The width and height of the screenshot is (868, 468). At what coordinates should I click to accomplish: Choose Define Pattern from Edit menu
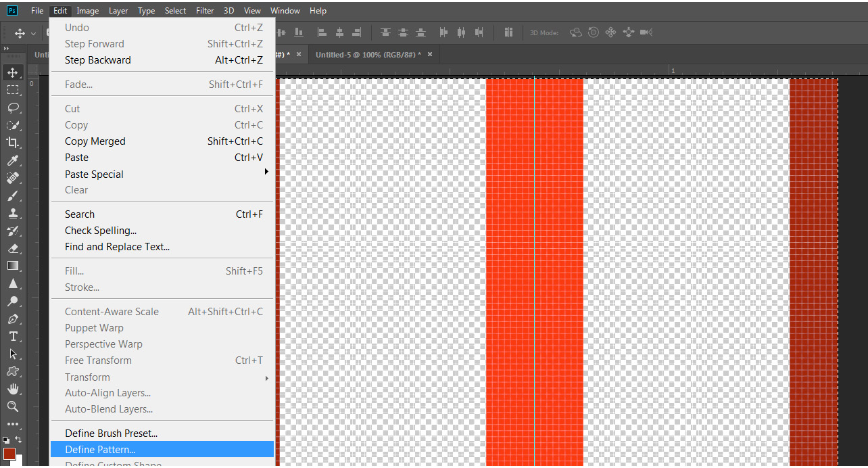pyautogui.click(x=162, y=449)
